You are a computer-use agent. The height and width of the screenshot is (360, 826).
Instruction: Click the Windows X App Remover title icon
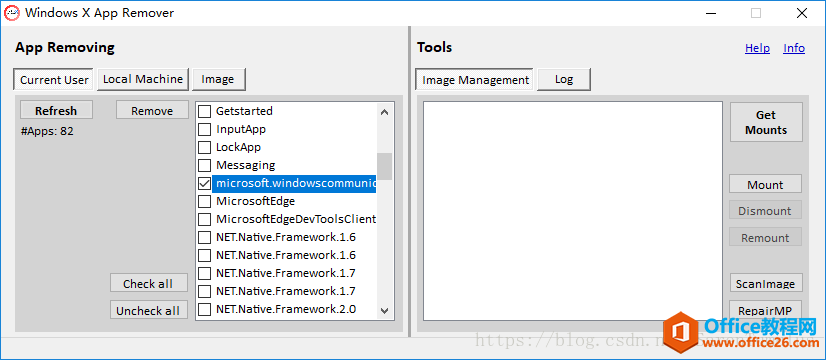point(12,13)
